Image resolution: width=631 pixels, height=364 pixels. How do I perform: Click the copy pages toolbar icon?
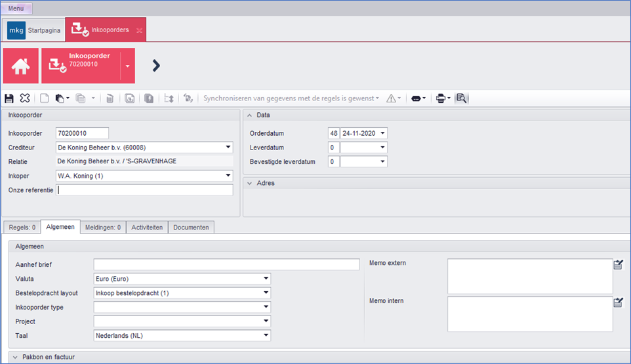pos(81,98)
